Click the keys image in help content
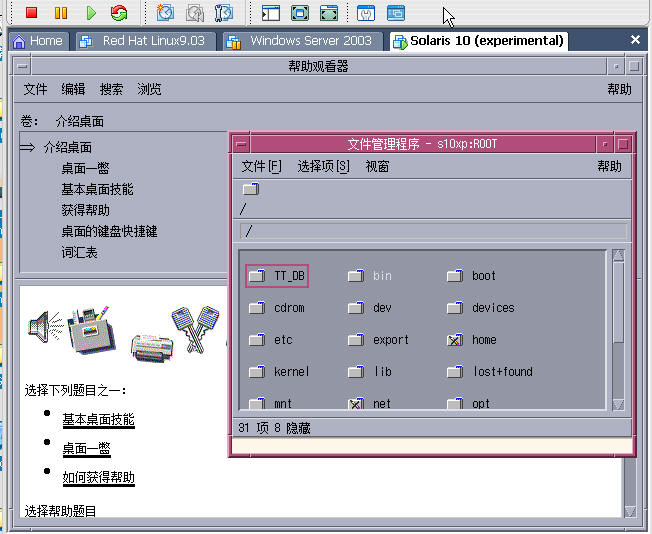 (x=195, y=329)
